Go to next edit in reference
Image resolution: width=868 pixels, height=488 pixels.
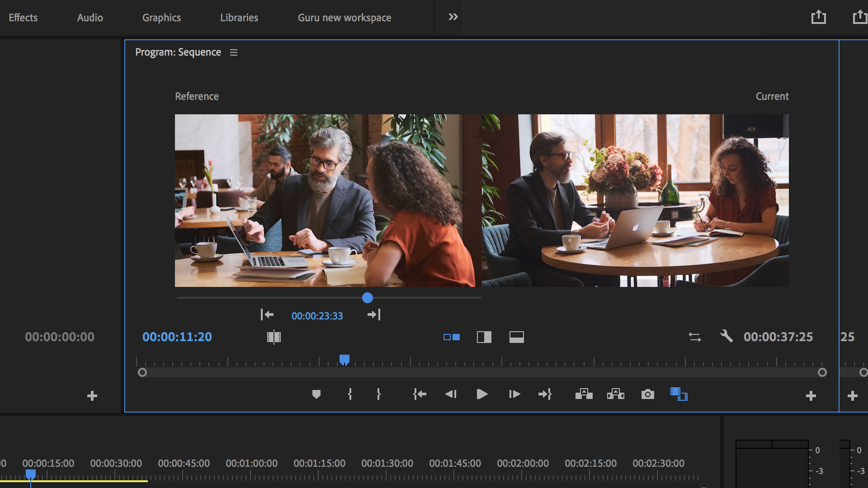click(x=374, y=314)
